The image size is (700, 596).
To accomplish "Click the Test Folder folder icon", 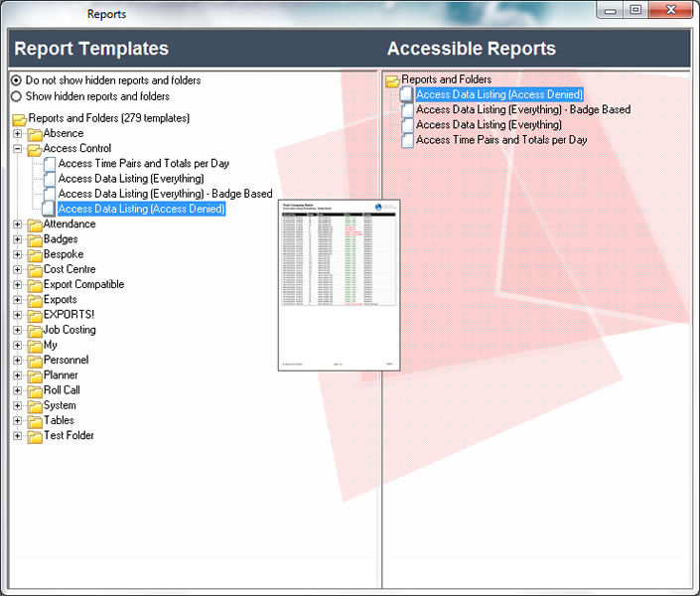I will pos(35,436).
